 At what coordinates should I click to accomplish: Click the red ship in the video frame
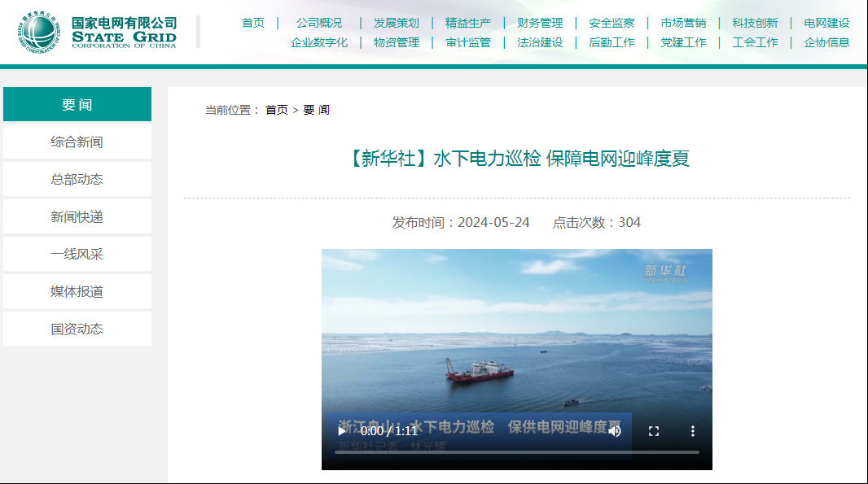coord(480,371)
